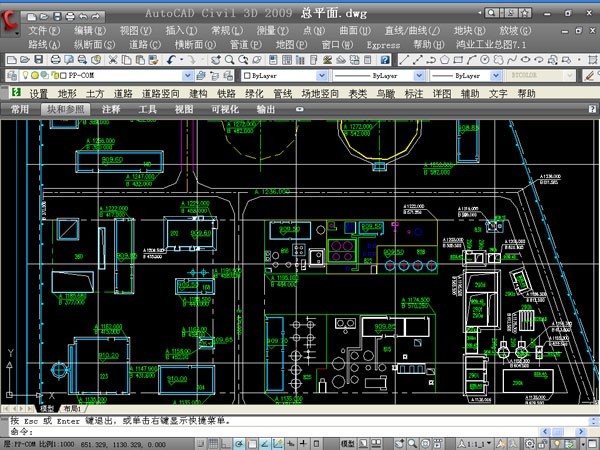
Task: Toggle PP-COM layer on/off lightbulb
Action: [25, 75]
